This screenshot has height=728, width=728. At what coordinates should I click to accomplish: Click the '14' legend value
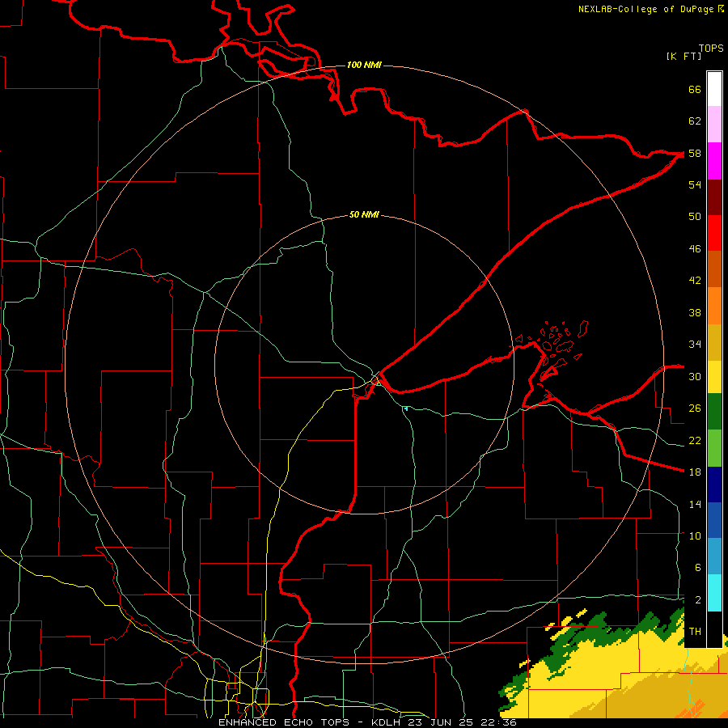pos(695,504)
